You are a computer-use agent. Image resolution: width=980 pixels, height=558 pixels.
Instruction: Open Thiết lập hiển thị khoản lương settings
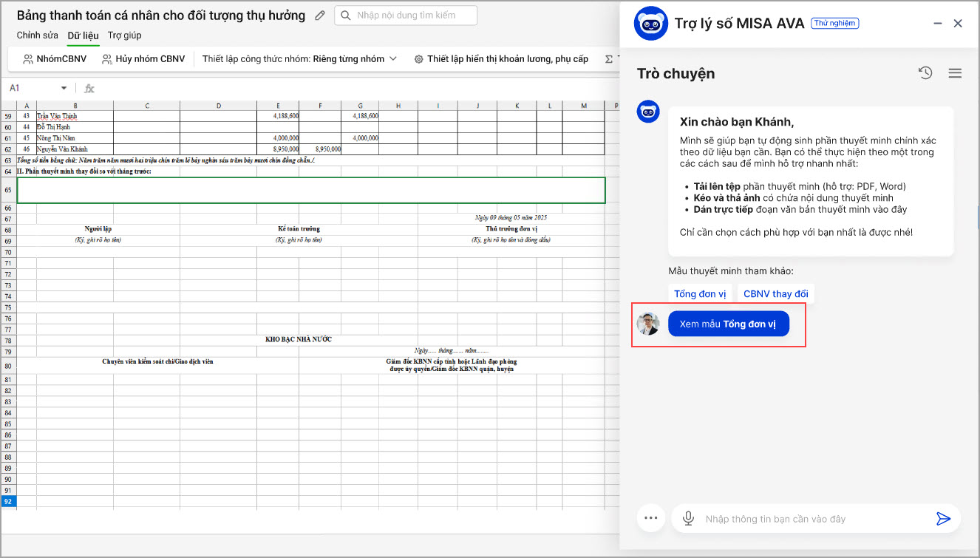[501, 59]
